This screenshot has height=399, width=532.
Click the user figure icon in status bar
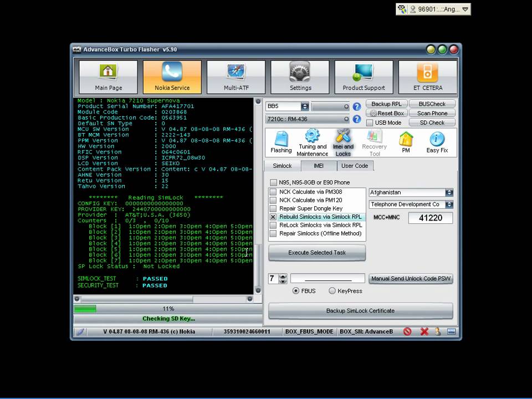pos(438,331)
